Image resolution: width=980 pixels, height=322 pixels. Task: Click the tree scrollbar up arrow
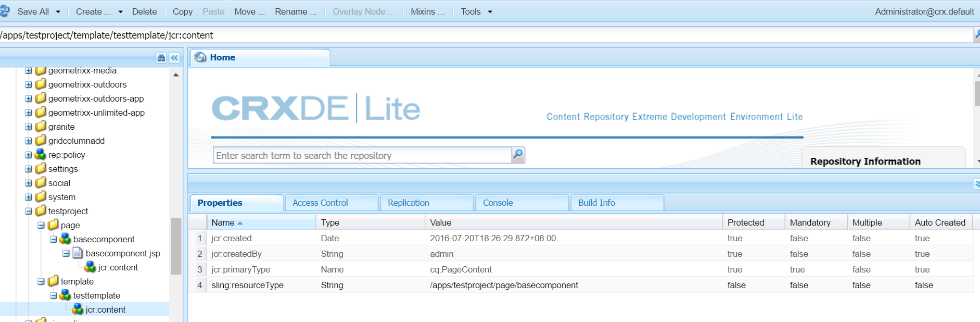(176, 75)
